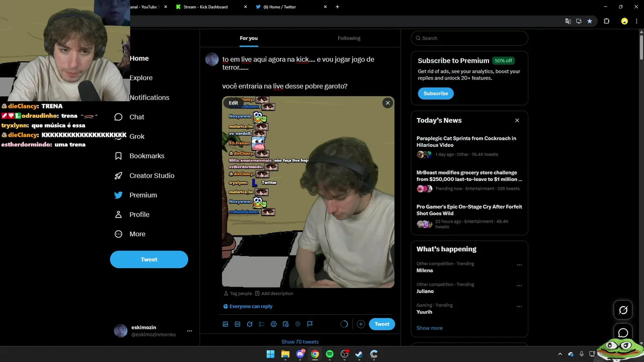644x362 pixels.
Task: Open floating messages chat bubble button
Action: click(x=623, y=333)
